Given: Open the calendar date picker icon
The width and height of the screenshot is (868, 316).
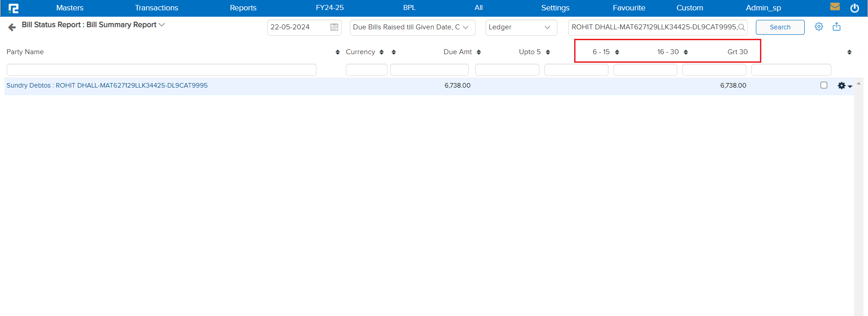Looking at the screenshot, I should point(334,27).
